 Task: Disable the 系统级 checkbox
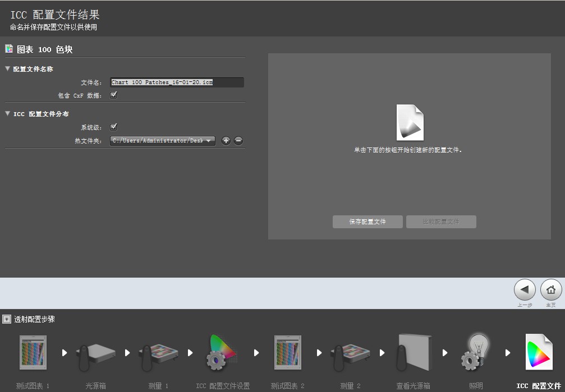coord(113,127)
